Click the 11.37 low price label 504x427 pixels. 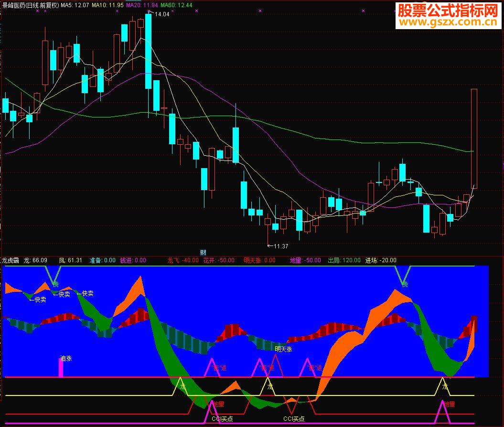pyautogui.click(x=281, y=246)
